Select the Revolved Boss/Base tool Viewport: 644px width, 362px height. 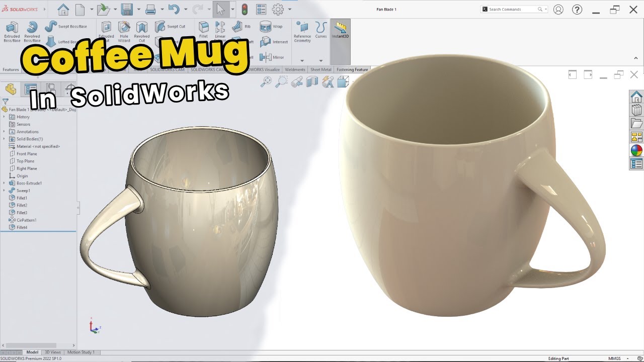(32, 32)
